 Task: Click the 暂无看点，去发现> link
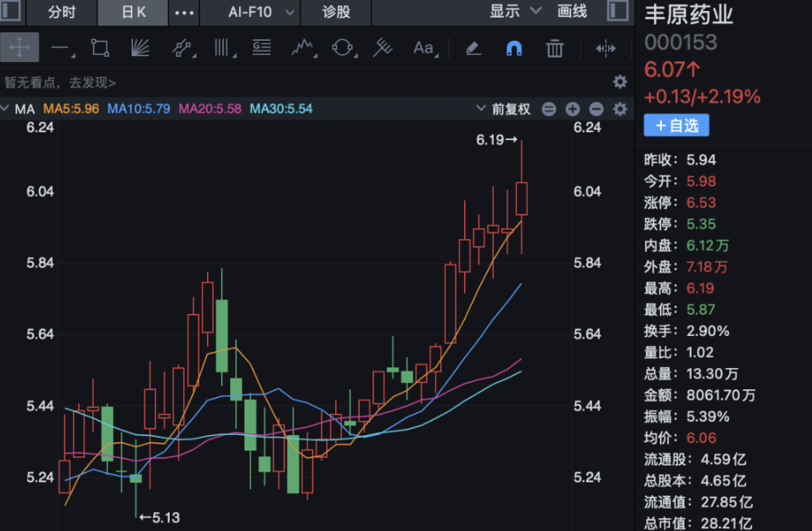click(60, 82)
